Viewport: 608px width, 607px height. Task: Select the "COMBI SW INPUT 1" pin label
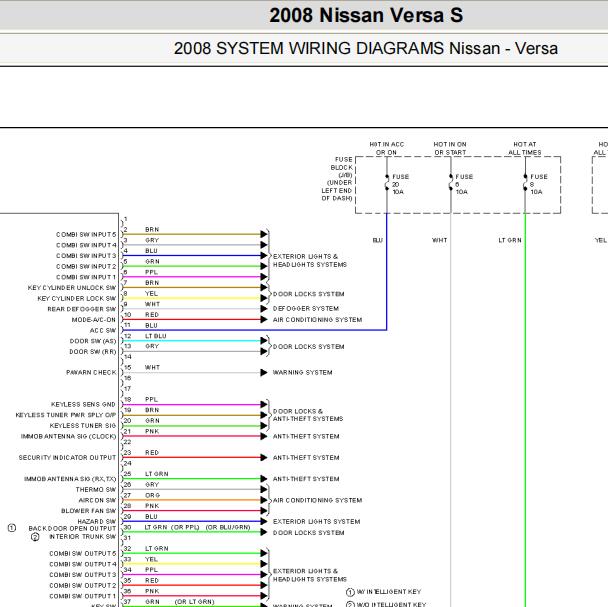[86, 277]
